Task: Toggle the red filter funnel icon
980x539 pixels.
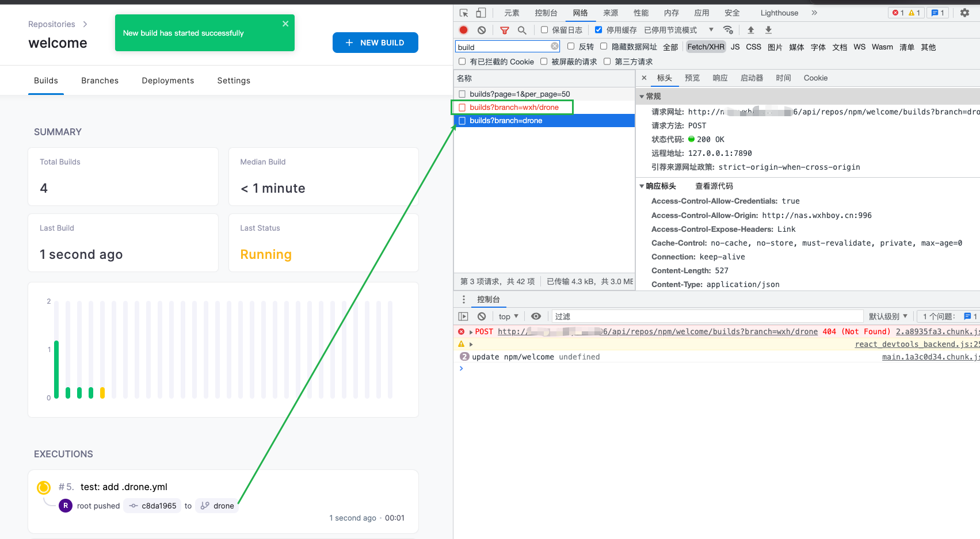Action: pos(504,30)
